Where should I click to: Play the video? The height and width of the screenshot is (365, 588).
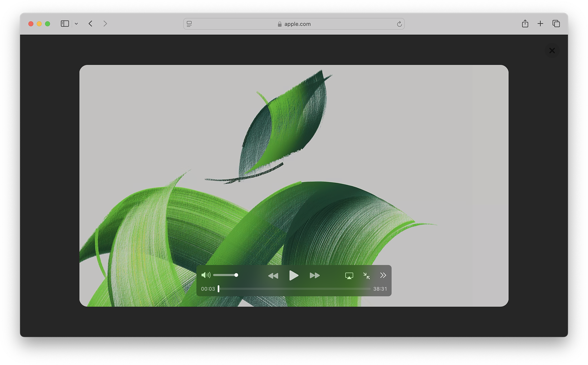click(x=294, y=275)
